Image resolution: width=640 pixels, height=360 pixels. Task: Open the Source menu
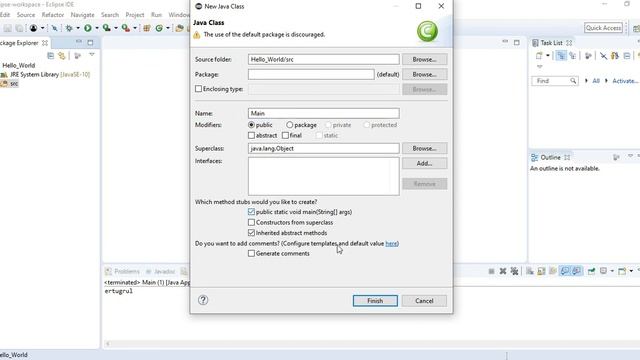coord(26,15)
